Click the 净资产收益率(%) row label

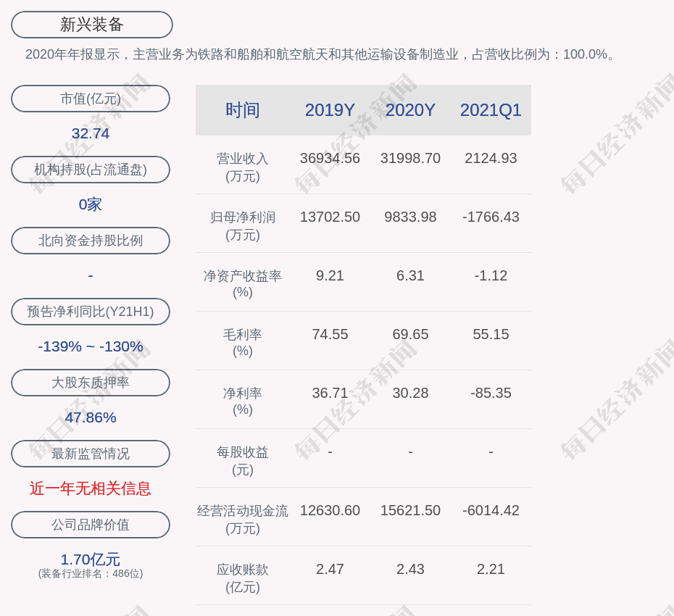(243, 283)
